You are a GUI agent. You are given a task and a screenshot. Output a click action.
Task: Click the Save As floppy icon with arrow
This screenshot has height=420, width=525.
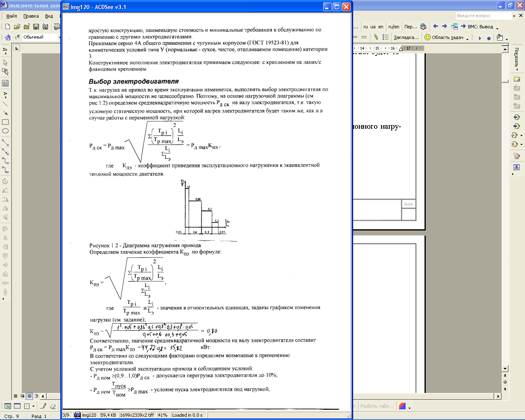[45, 27]
